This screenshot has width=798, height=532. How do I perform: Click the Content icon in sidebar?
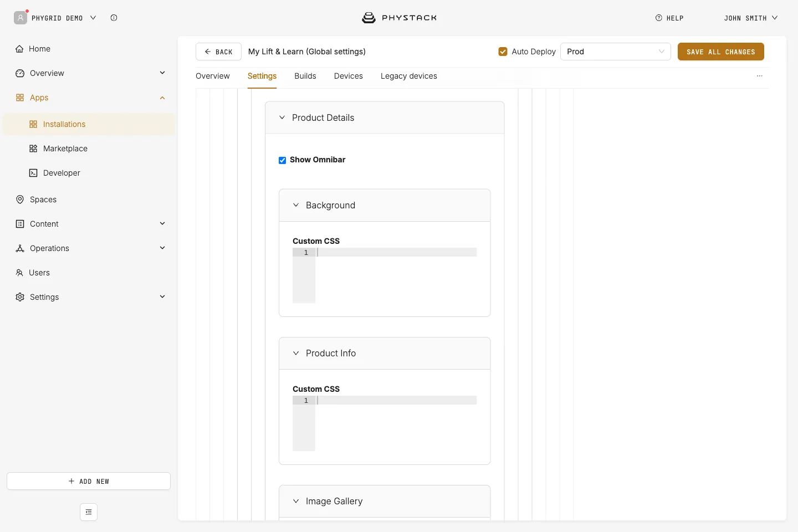pyautogui.click(x=20, y=224)
